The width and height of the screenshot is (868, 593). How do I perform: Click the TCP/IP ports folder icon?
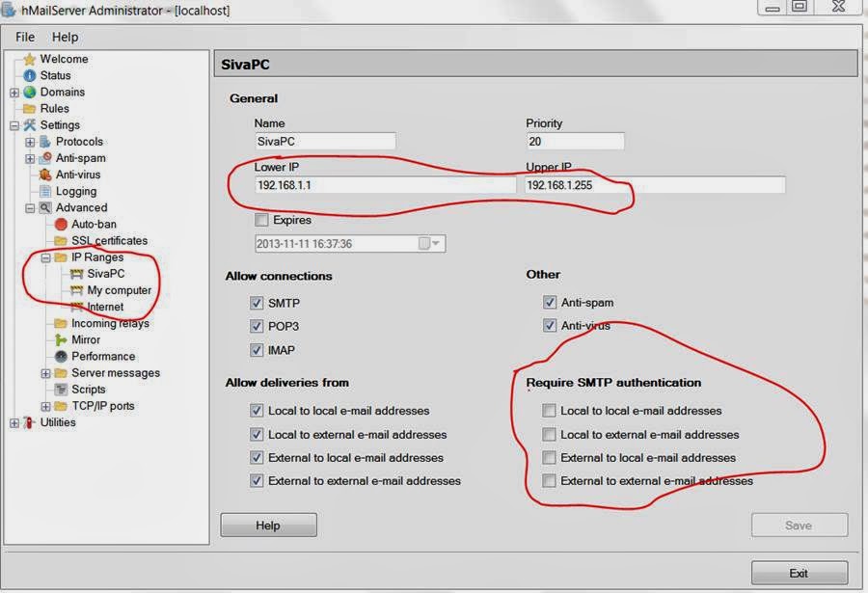click(61, 406)
